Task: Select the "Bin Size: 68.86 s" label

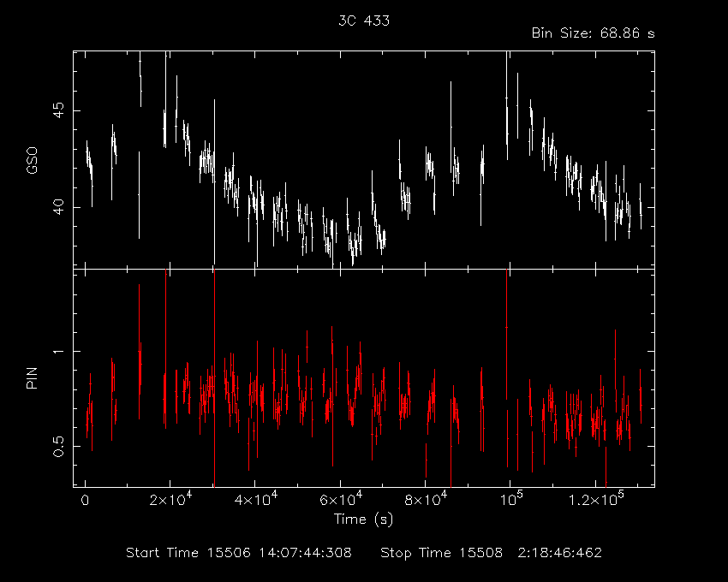Action: [593, 33]
